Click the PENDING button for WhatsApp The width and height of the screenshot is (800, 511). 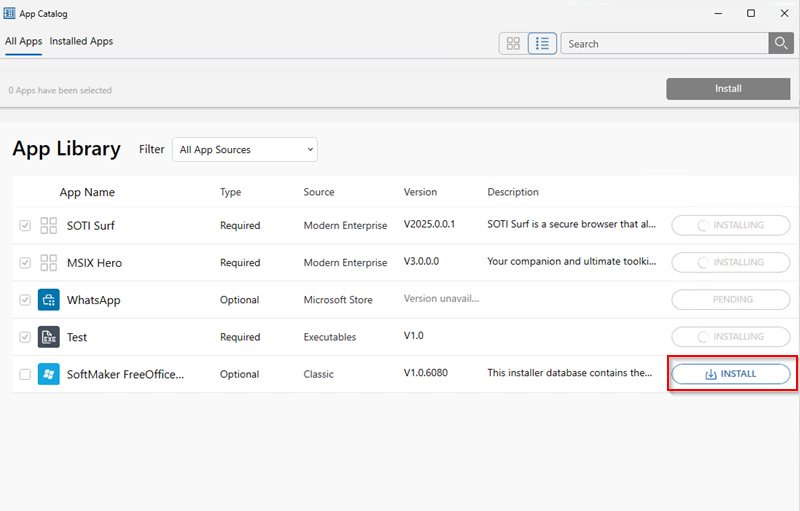[x=731, y=300]
